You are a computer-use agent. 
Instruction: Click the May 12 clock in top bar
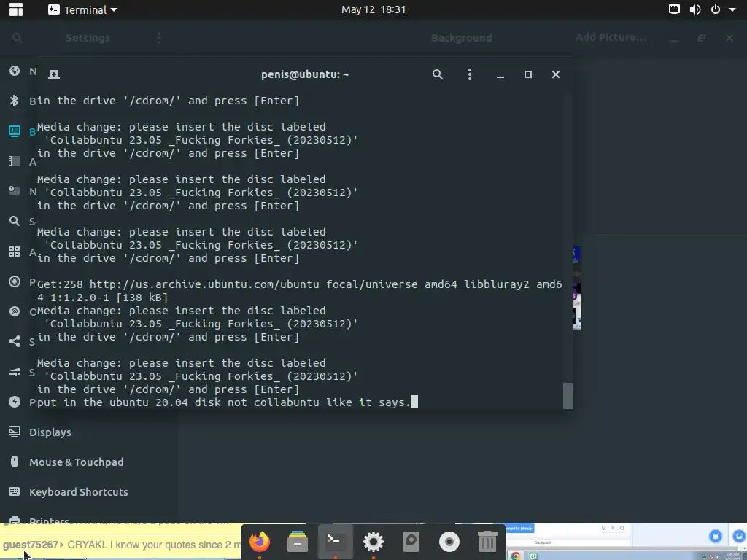click(373, 9)
